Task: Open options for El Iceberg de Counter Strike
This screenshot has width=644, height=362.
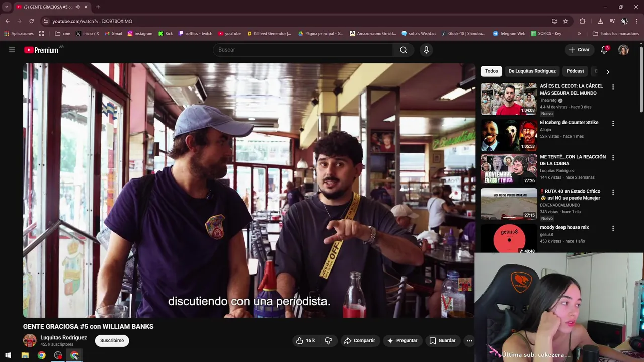Action: click(613, 123)
